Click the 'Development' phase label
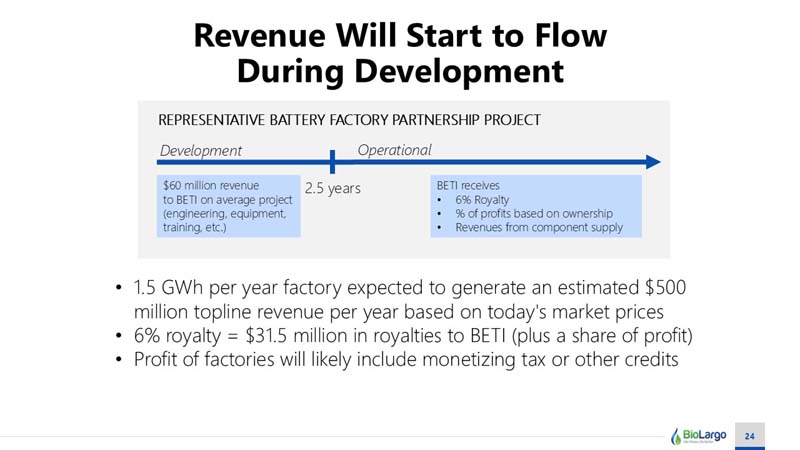This screenshot has height=450, width=800. 201,151
